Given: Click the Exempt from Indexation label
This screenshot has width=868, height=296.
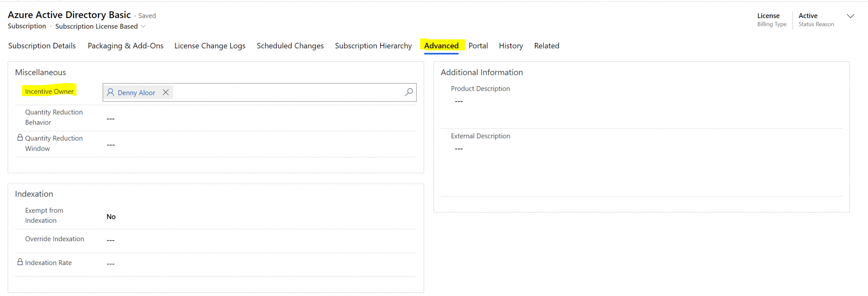Looking at the screenshot, I should pyautogui.click(x=44, y=215).
